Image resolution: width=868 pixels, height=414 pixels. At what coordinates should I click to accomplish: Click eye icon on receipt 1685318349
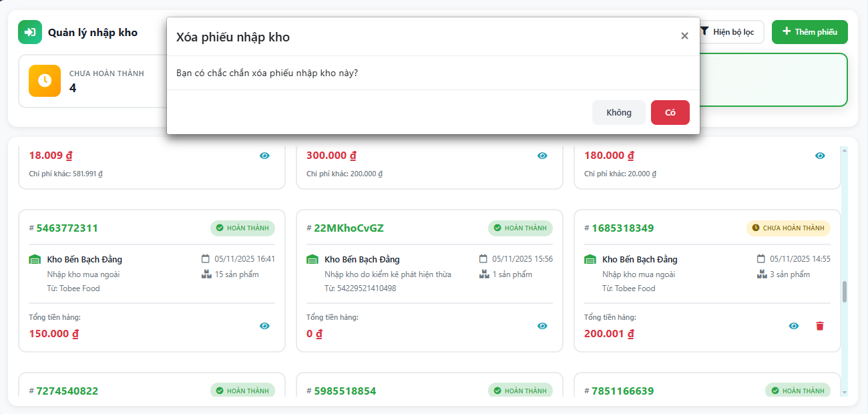[794, 326]
